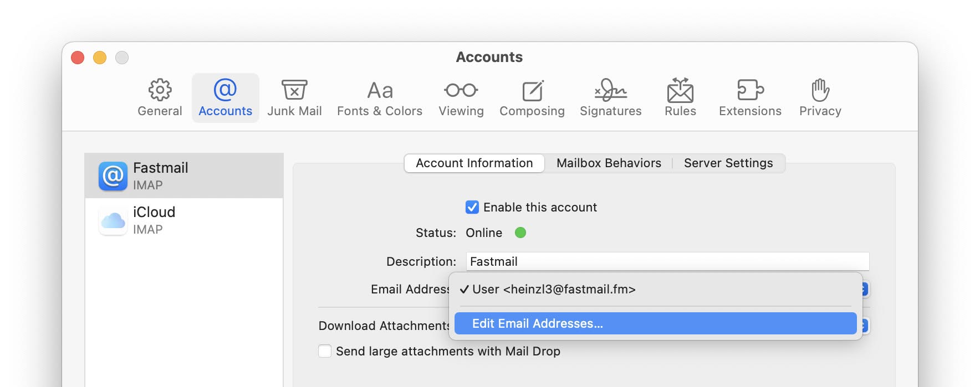Select the Fastmail IMAP account
Image resolution: width=980 pixels, height=387 pixels.
184,176
